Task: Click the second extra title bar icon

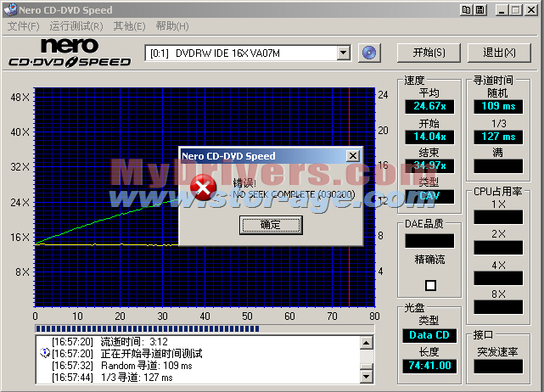Action: click(480, 8)
